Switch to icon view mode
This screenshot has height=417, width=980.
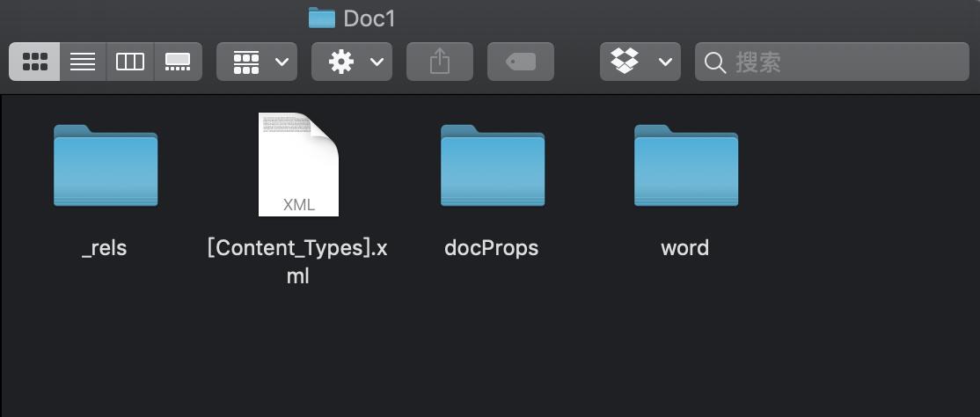pyautogui.click(x=34, y=62)
